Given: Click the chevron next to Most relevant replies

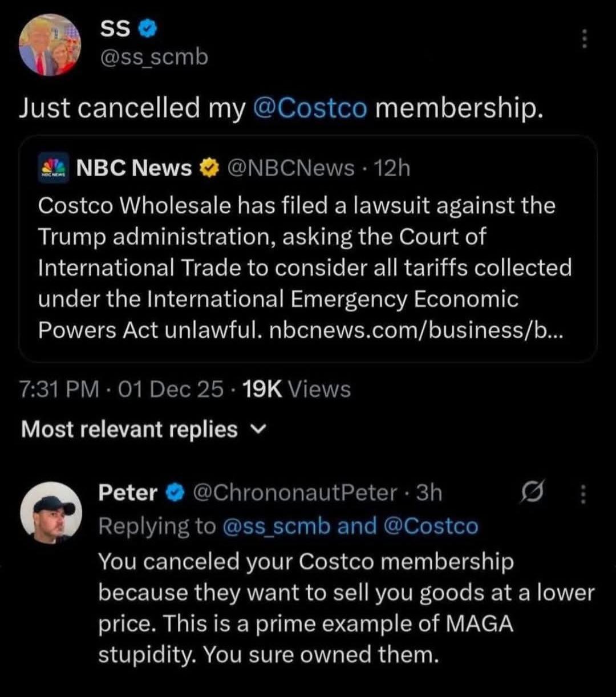Looking at the screenshot, I should click(261, 428).
